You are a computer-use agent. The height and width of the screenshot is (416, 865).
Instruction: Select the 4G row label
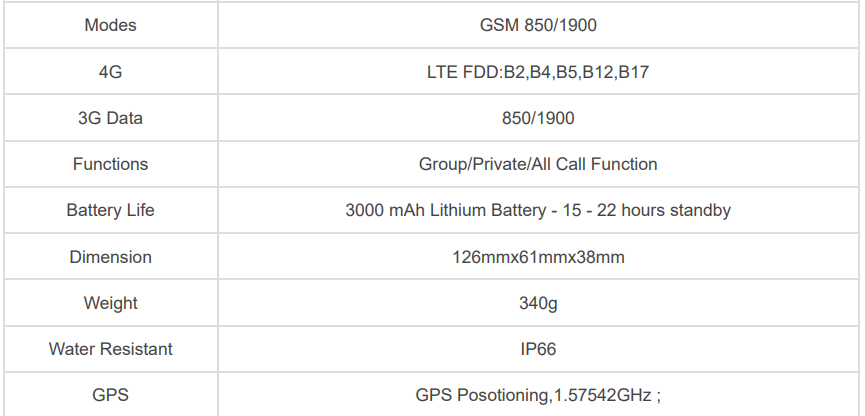[110, 72]
